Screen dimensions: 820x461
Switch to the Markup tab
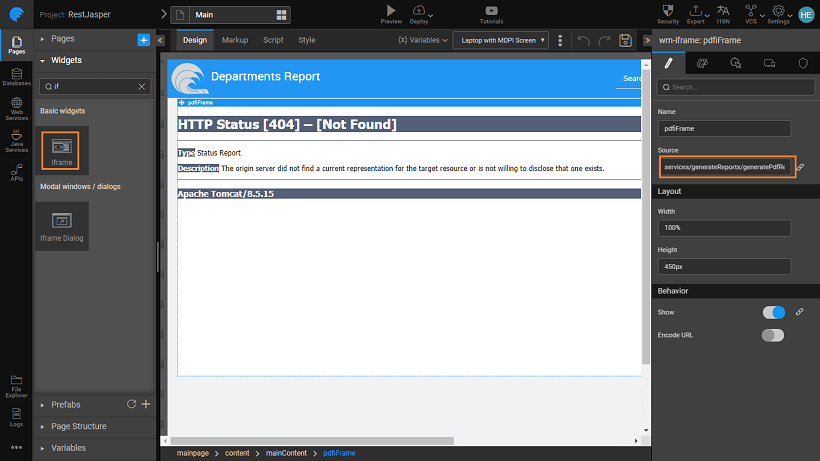coord(235,40)
